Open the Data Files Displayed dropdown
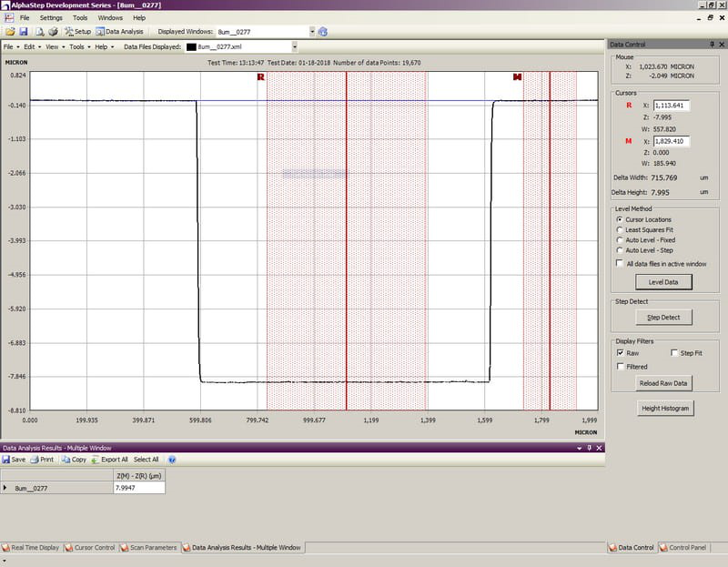The height and width of the screenshot is (567, 728). click(295, 46)
